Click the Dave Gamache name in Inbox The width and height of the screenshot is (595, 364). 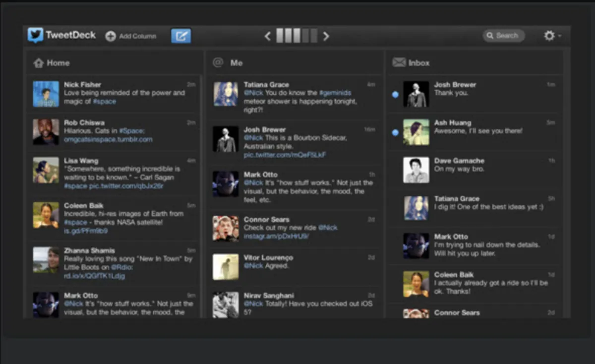tap(459, 161)
